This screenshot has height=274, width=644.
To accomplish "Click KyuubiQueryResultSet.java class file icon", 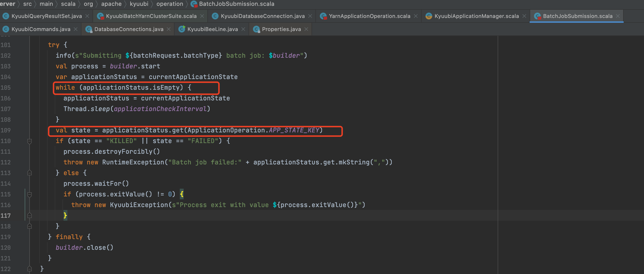I will click(x=6, y=16).
